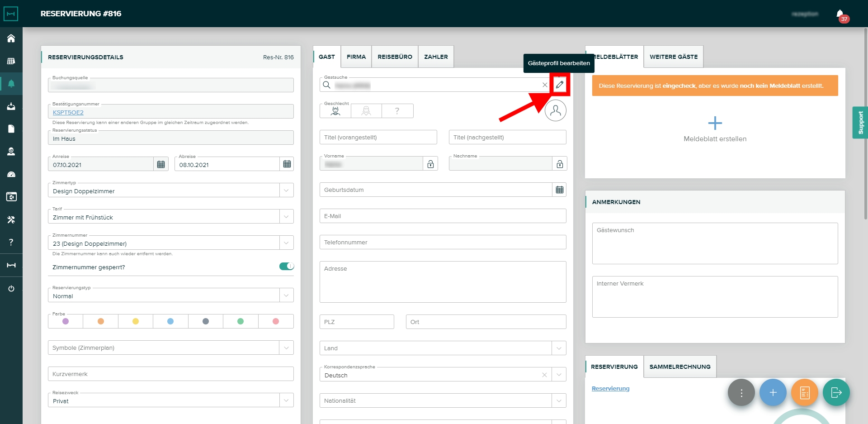Open the Geburtsdatum calendar icon

click(x=559, y=190)
